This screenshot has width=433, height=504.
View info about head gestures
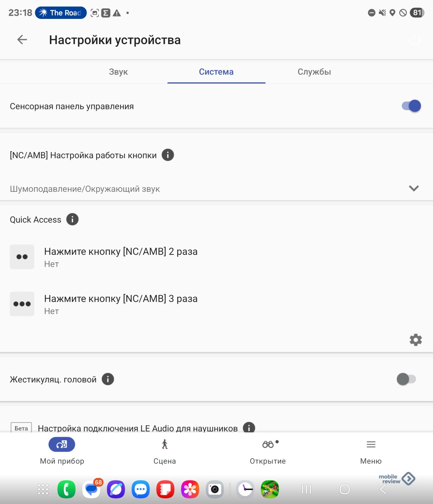108,379
